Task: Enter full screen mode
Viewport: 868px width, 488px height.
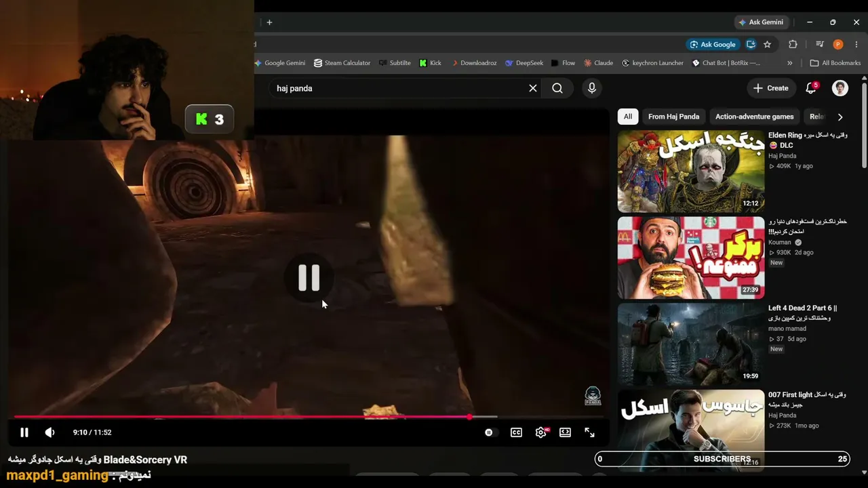Action: 589,432
